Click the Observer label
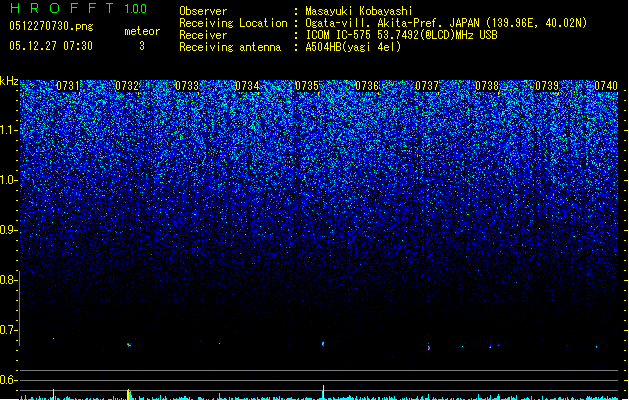Screen dimensions: 629x400 (x=203, y=11)
